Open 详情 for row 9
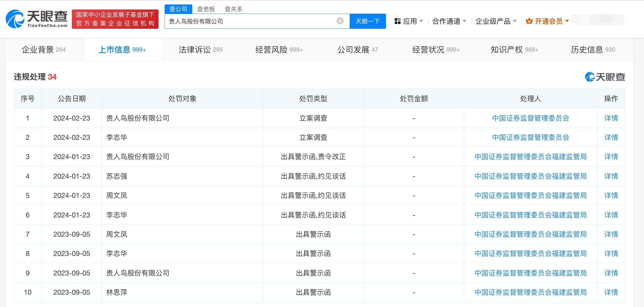The image size is (644, 307). [x=611, y=273]
